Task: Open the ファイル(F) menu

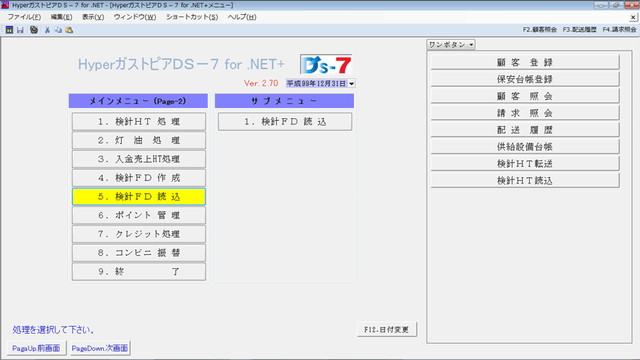Action: (x=24, y=17)
